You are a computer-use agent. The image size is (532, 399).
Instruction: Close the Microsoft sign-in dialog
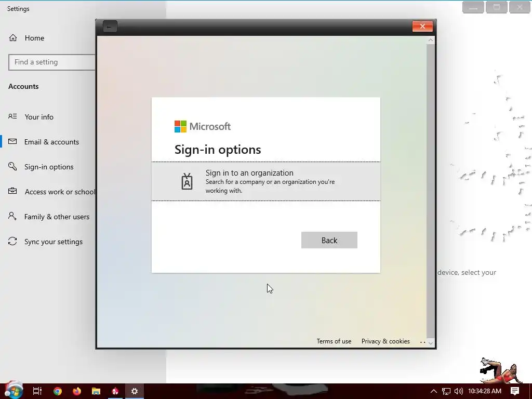(x=422, y=26)
